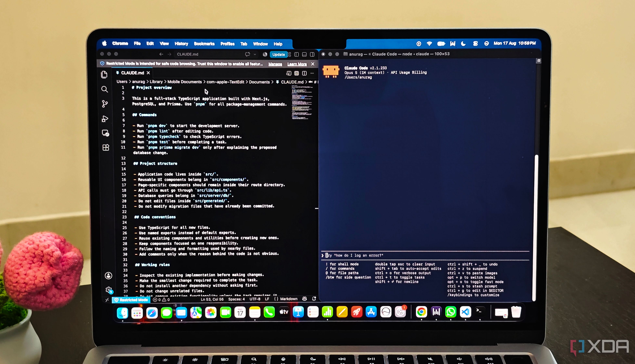Image resolution: width=635 pixels, height=364 pixels.
Task: Open the Edit menu in the menu bar
Action: (150, 44)
